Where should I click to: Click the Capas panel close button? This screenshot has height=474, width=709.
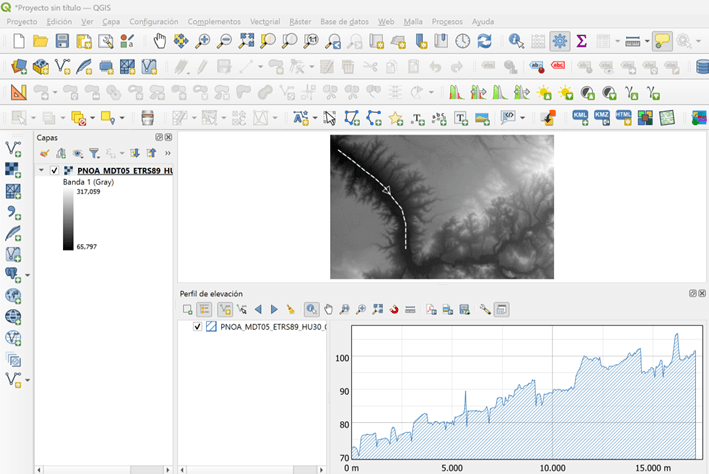(x=169, y=137)
